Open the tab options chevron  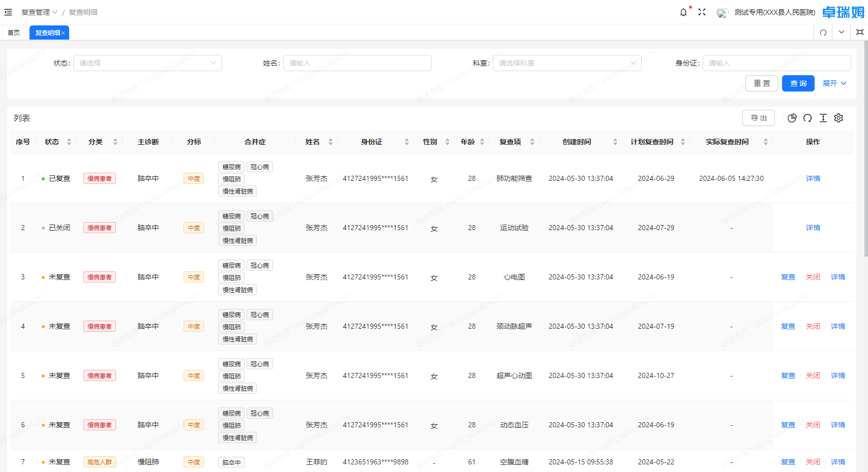842,32
